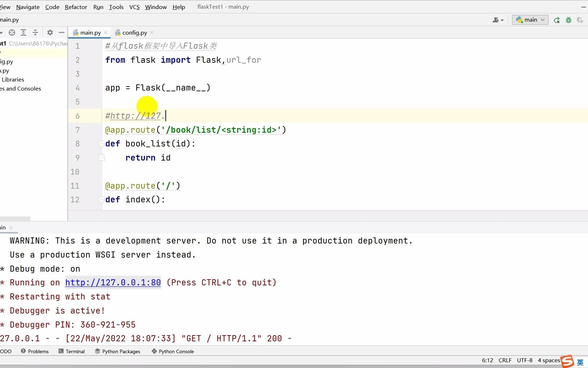Image resolution: width=588 pixels, height=368 pixels.
Task: Click the main.py breadcrumb in navigation bar
Action: point(9,20)
